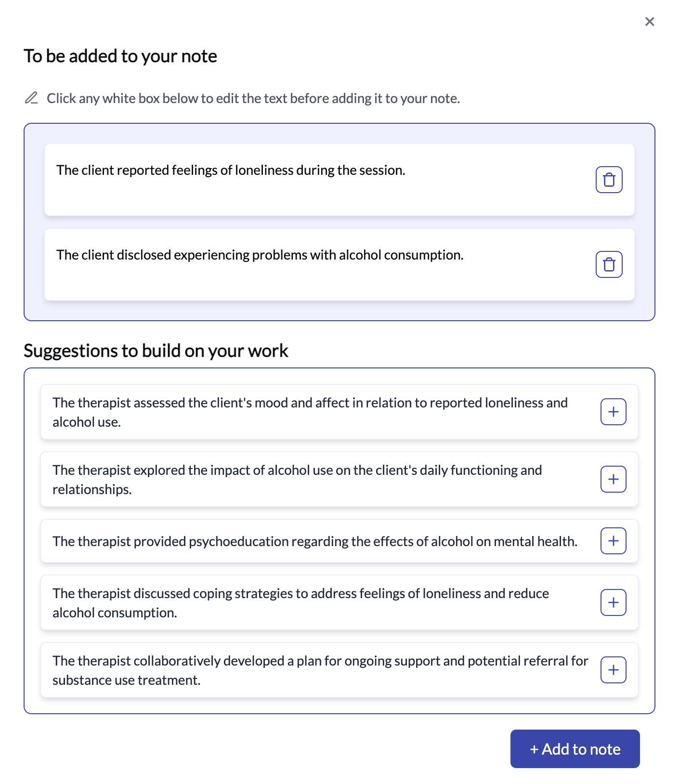Screen dimensions: 679x784
Task: Add the alcohol impact exploration suggestion with plus icon
Action: point(613,479)
